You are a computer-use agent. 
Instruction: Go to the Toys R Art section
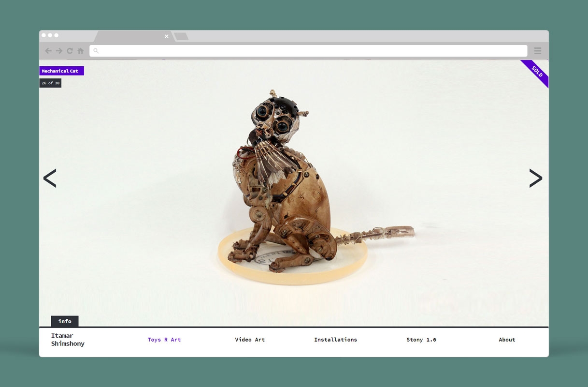[x=164, y=340]
